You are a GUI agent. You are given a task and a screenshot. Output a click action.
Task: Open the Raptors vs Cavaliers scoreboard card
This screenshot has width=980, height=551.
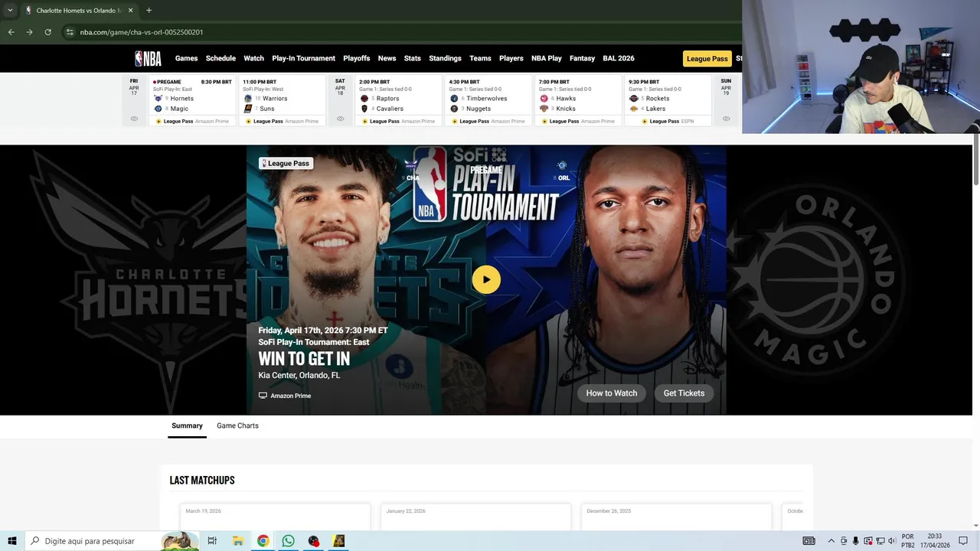[x=398, y=100]
